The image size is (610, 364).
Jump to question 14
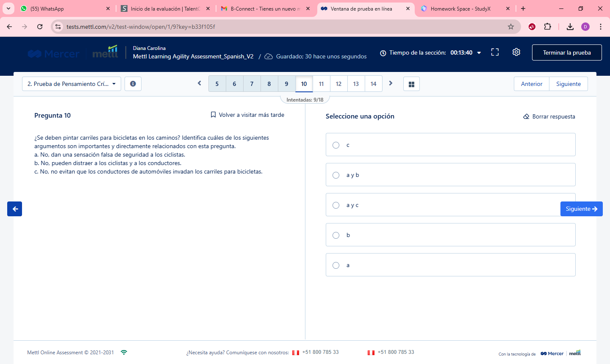pos(373,84)
